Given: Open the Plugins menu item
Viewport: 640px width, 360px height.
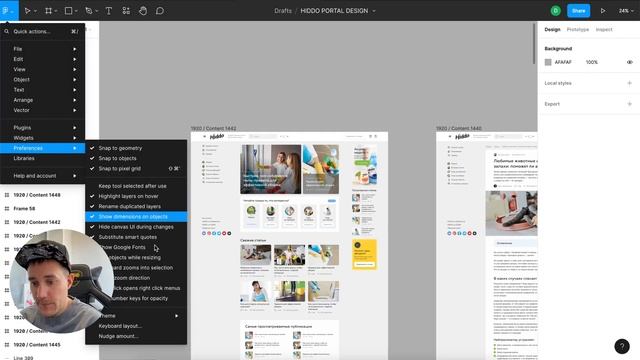Looking at the screenshot, I should 42,128.
